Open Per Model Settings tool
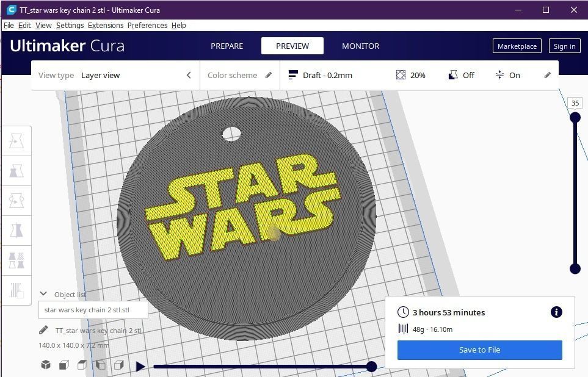Viewport: 588px width, 377px height. (16, 260)
